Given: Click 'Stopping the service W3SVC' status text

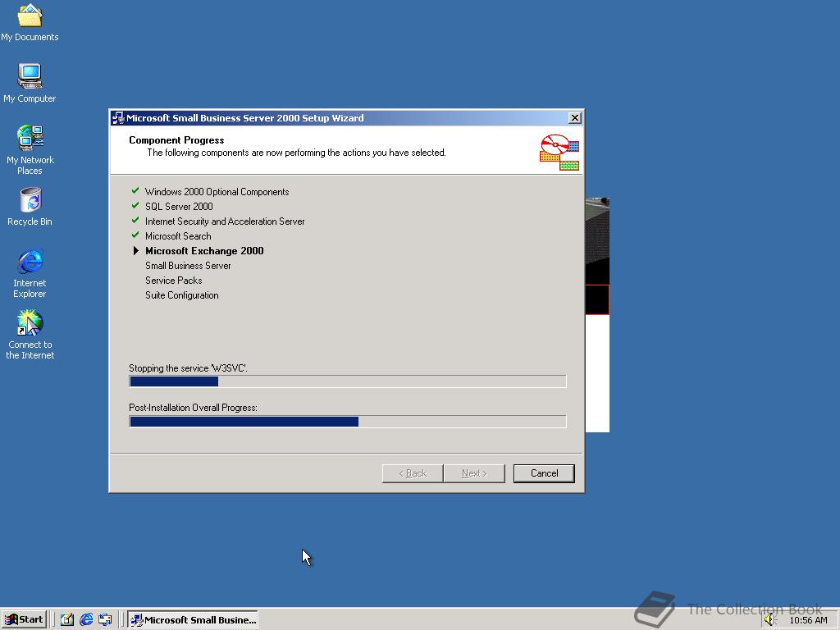Looking at the screenshot, I should (x=188, y=368).
